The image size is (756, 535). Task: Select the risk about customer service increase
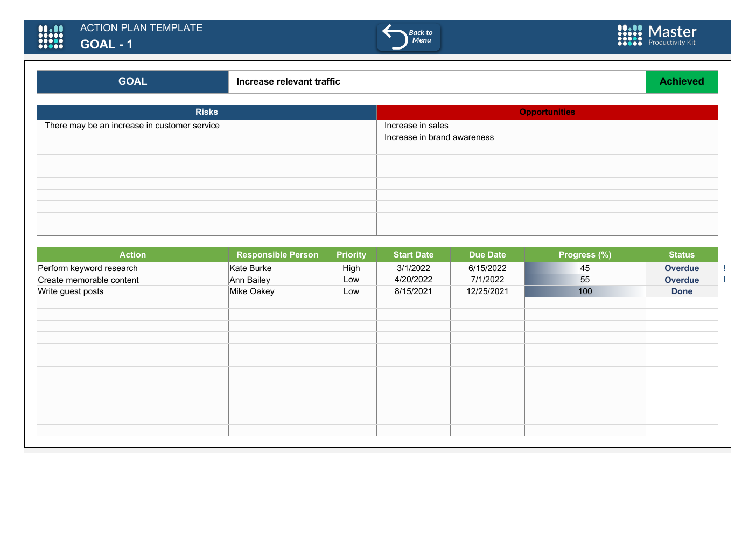point(207,126)
